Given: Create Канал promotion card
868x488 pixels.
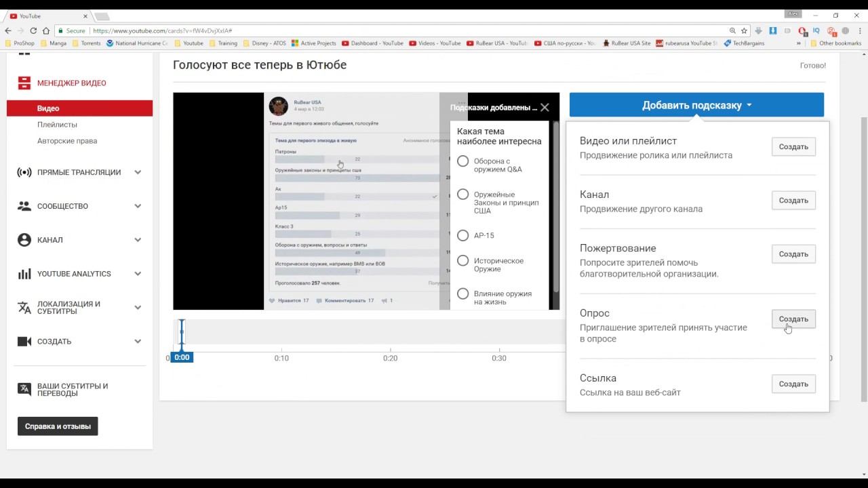Looking at the screenshot, I should pos(793,200).
